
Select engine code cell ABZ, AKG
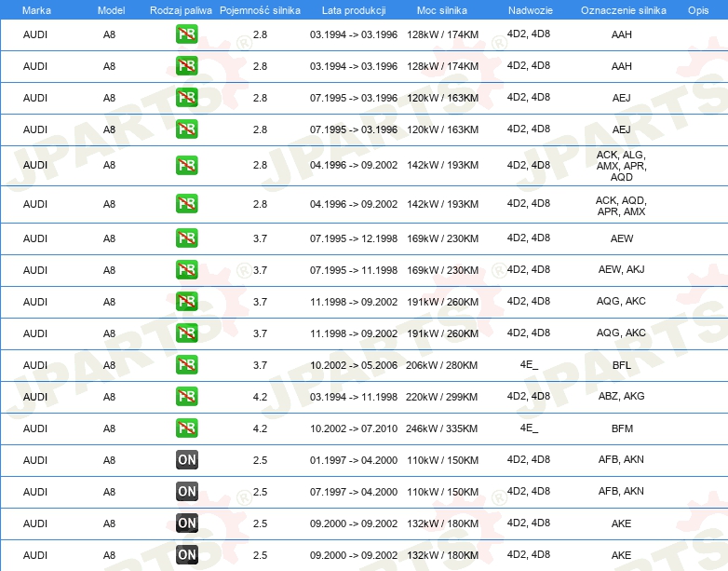[x=621, y=396]
